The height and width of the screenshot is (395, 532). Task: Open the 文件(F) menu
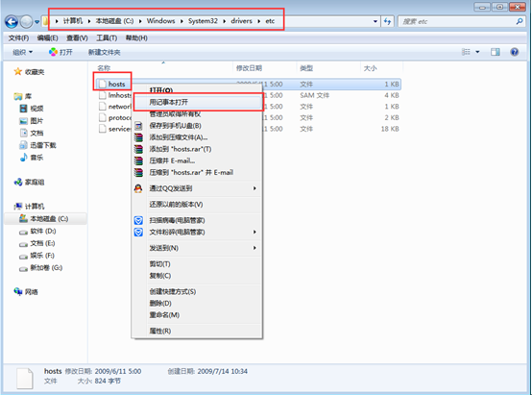pos(18,38)
